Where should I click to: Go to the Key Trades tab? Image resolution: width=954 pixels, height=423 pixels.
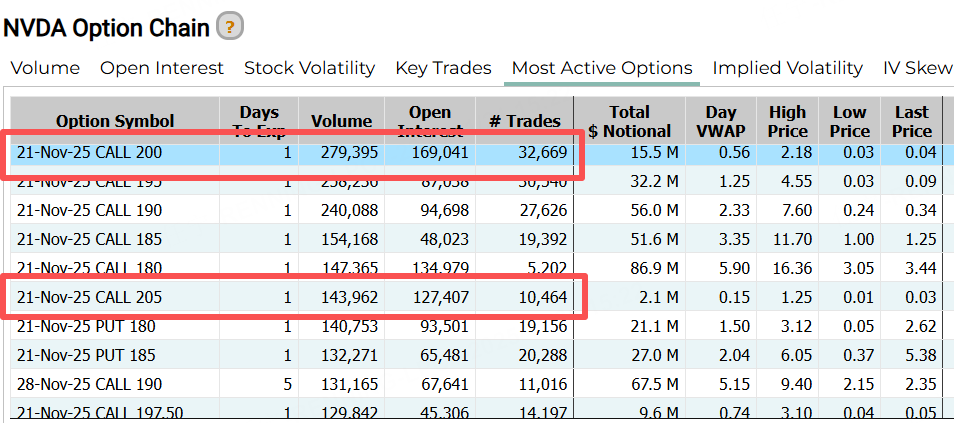443,68
